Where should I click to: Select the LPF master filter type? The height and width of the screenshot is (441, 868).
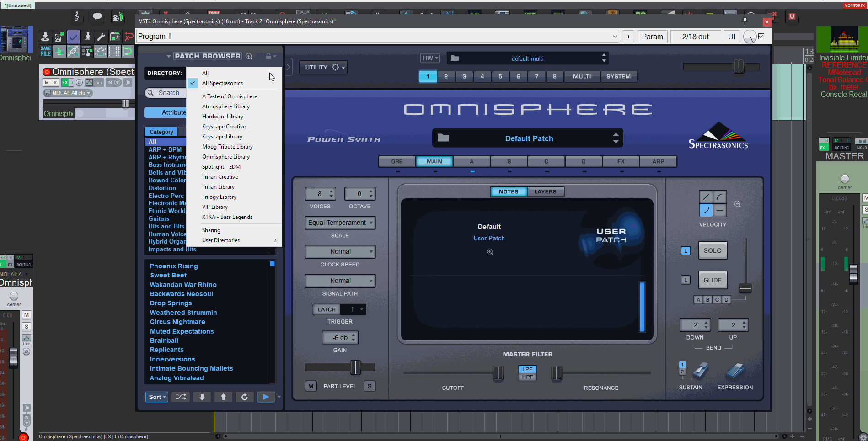point(527,369)
